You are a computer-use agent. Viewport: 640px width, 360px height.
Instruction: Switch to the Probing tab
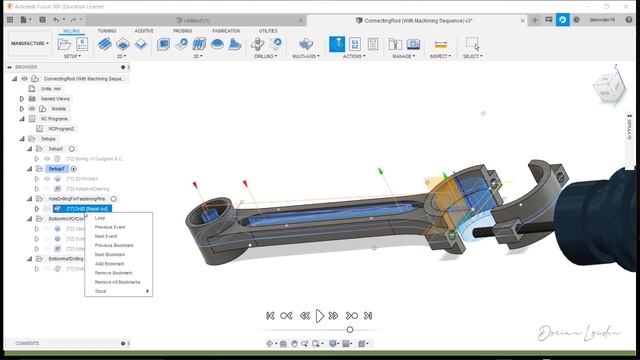[x=182, y=31]
